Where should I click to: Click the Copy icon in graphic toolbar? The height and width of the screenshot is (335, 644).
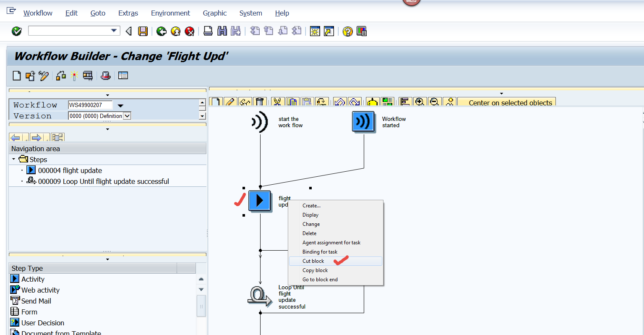[292, 102]
